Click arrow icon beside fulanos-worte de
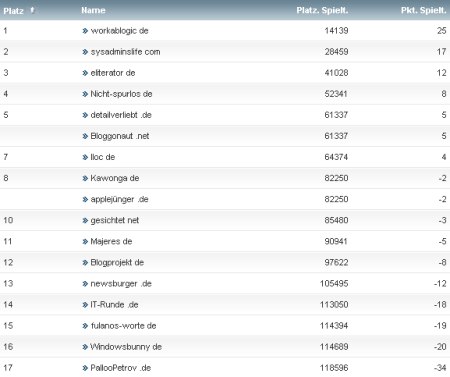 pyautogui.click(x=85, y=326)
